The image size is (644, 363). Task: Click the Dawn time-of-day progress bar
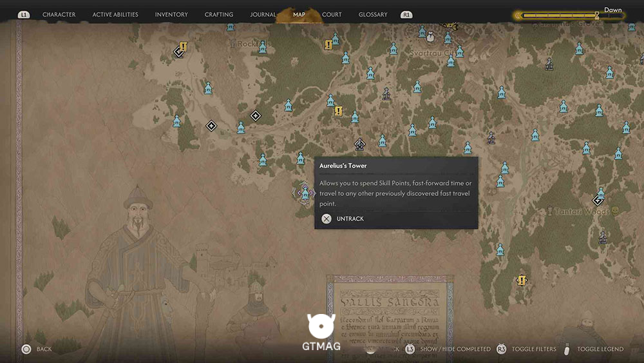click(x=569, y=15)
